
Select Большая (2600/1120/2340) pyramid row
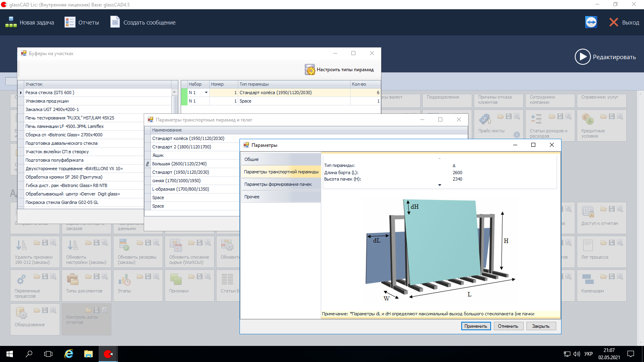tap(195, 164)
